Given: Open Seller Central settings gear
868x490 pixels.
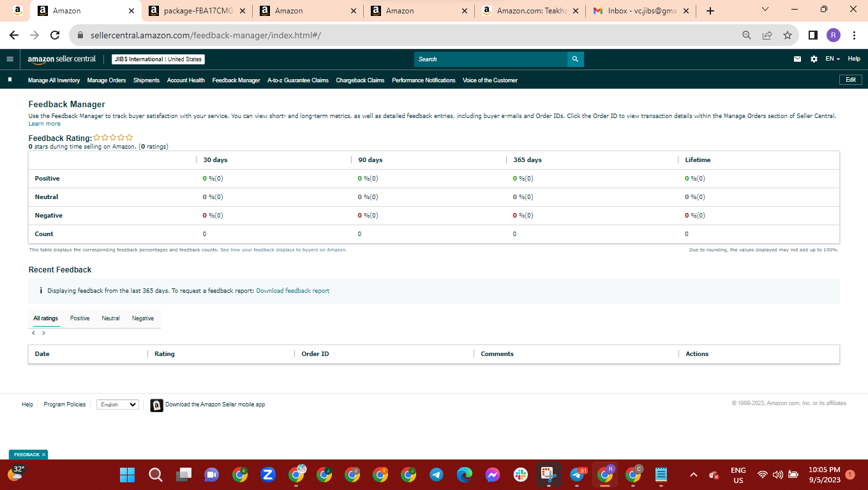Looking at the screenshot, I should pos(814,59).
